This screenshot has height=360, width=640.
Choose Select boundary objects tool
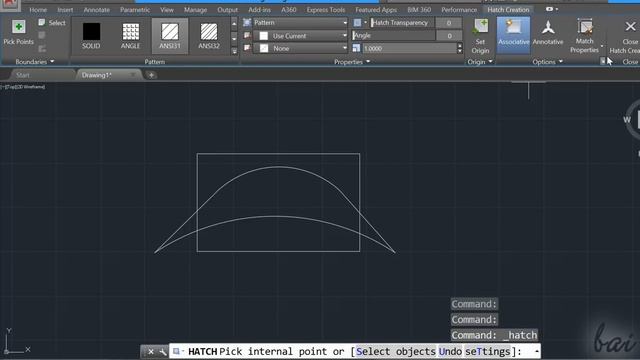coord(52,23)
